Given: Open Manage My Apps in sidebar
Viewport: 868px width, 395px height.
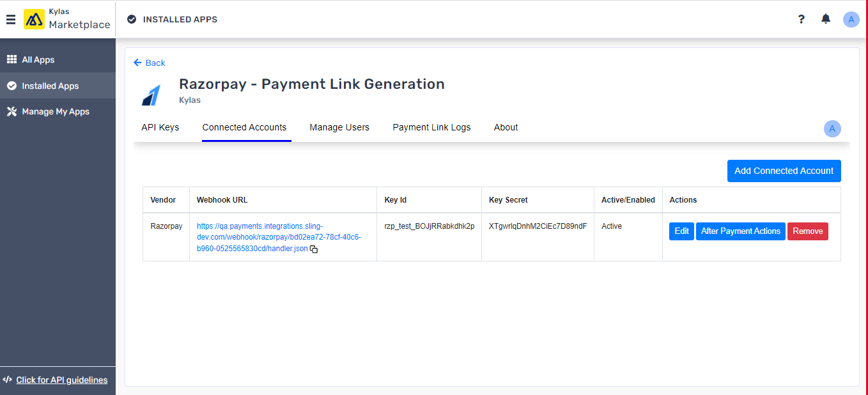Looking at the screenshot, I should click(x=58, y=111).
